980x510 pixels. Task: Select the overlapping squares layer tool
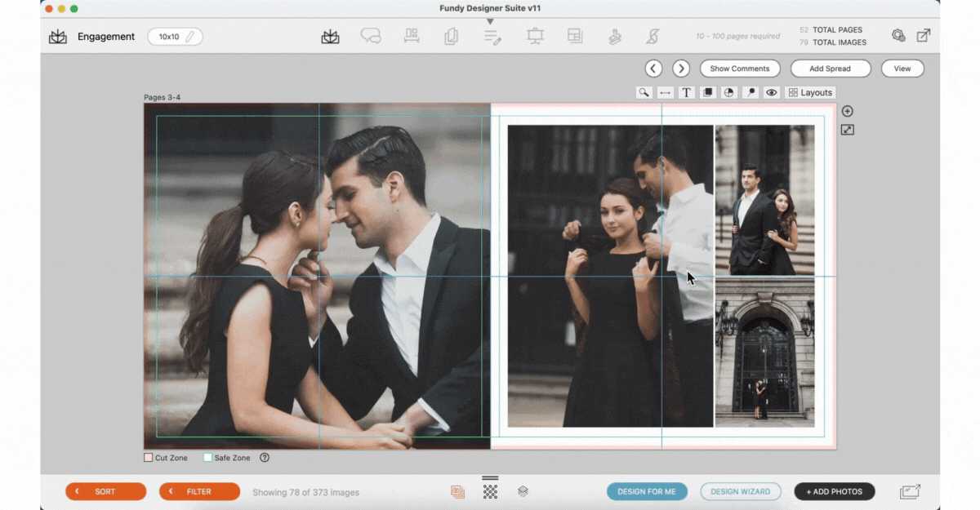pos(708,93)
